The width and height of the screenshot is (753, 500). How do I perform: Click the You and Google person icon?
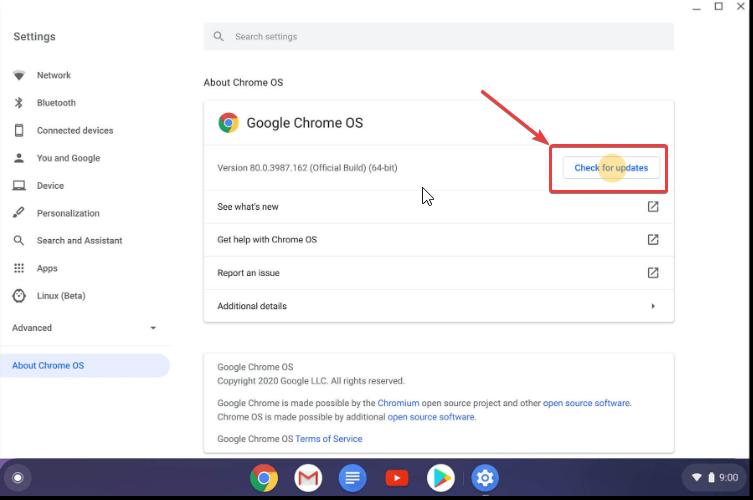[x=19, y=158]
